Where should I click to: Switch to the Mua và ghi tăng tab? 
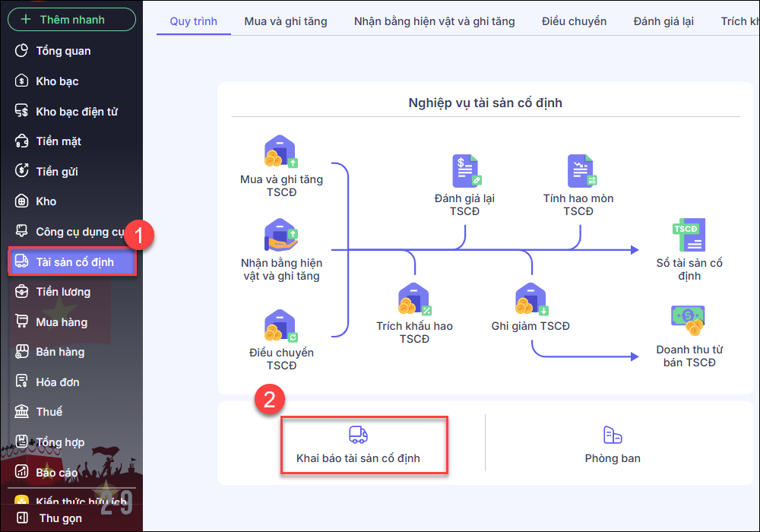(x=286, y=21)
